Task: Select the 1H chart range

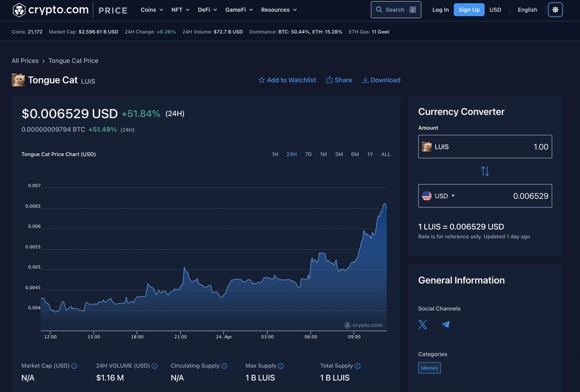Action: tap(275, 154)
